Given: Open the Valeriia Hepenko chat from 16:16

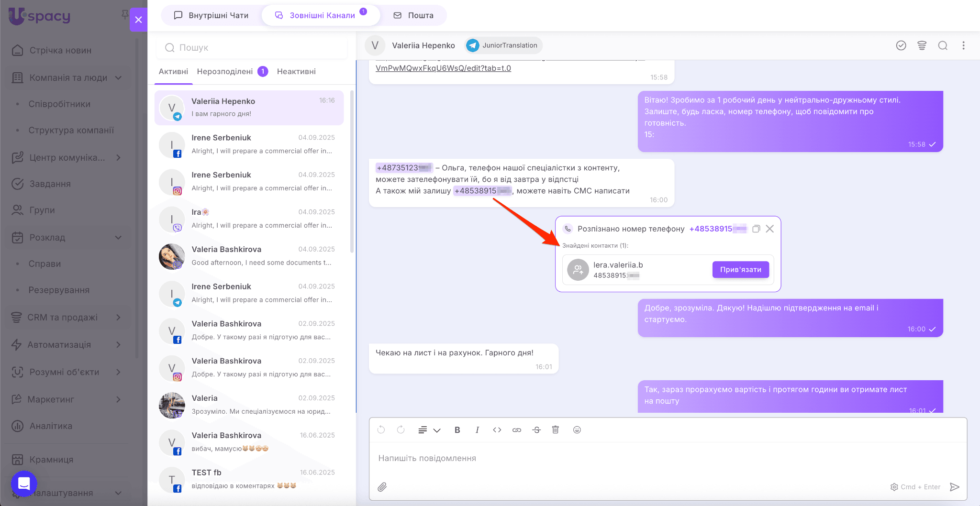Looking at the screenshot, I should pos(249,108).
